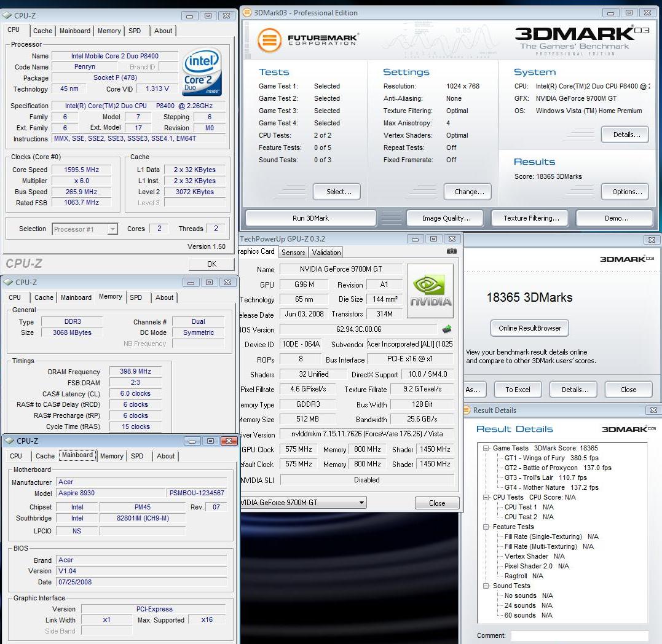Select GT1 - Wings of Fury result
The height and width of the screenshot is (644, 662).
coord(551,458)
